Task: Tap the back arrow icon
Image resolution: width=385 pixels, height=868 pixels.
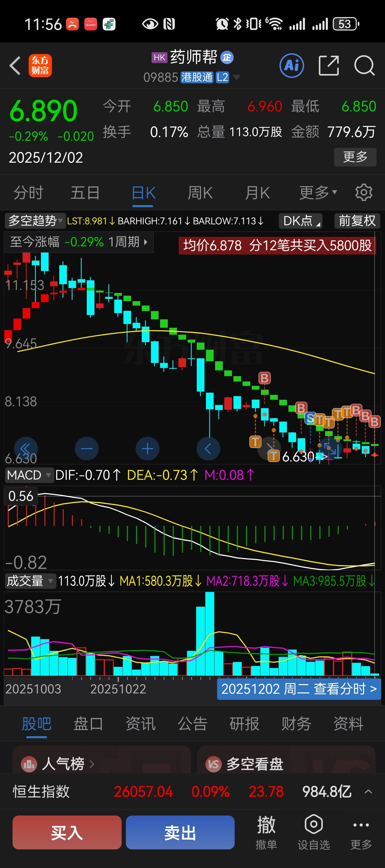Action: click(15, 65)
